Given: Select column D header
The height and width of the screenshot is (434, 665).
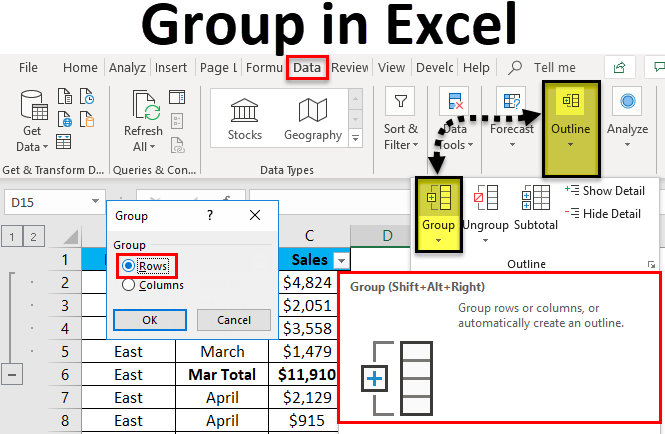Looking at the screenshot, I should coord(387,236).
